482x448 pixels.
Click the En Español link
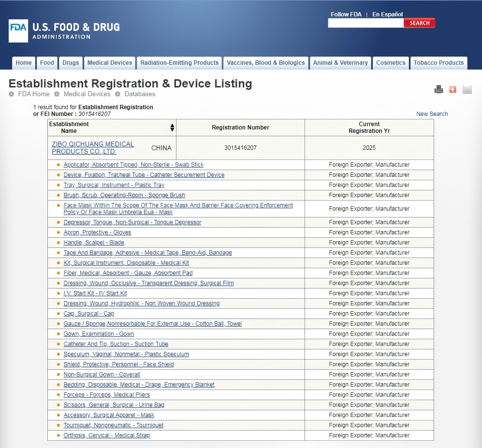(x=387, y=14)
